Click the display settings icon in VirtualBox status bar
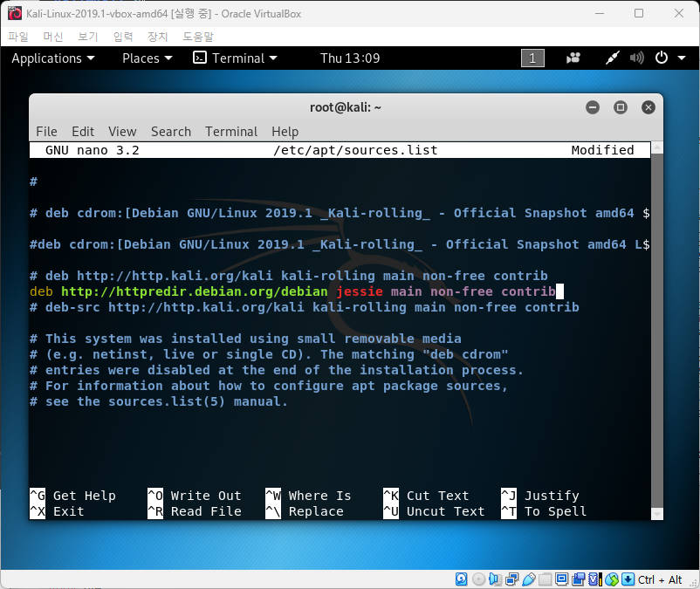 coord(561,579)
